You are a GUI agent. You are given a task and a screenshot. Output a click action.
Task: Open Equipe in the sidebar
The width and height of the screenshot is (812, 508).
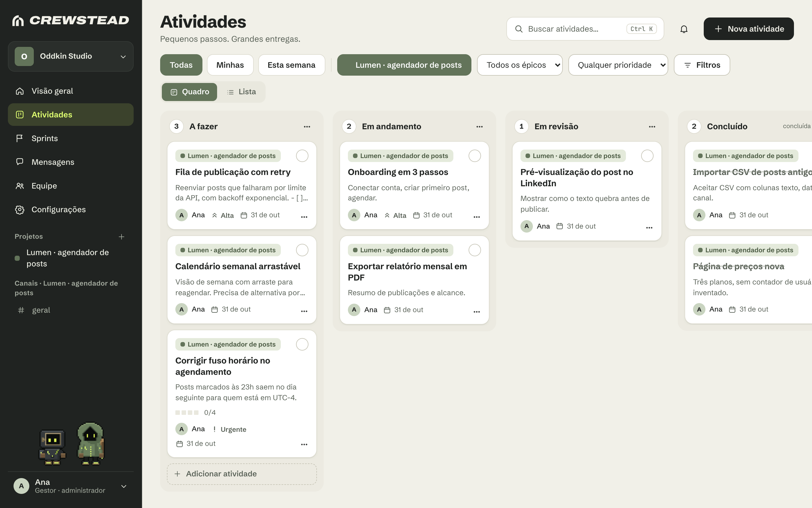(71, 186)
